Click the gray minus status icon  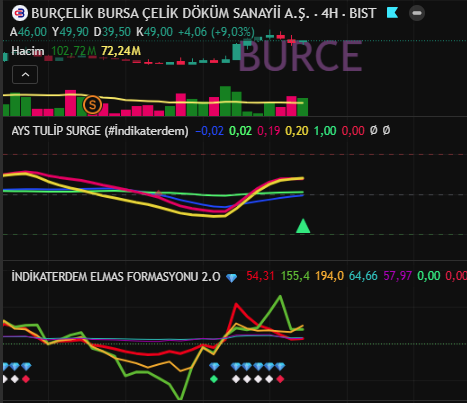(x=417, y=13)
